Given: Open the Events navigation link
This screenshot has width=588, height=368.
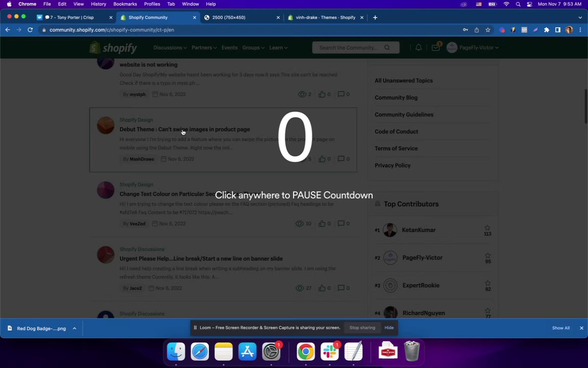Looking at the screenshot, I should (230, 48).
